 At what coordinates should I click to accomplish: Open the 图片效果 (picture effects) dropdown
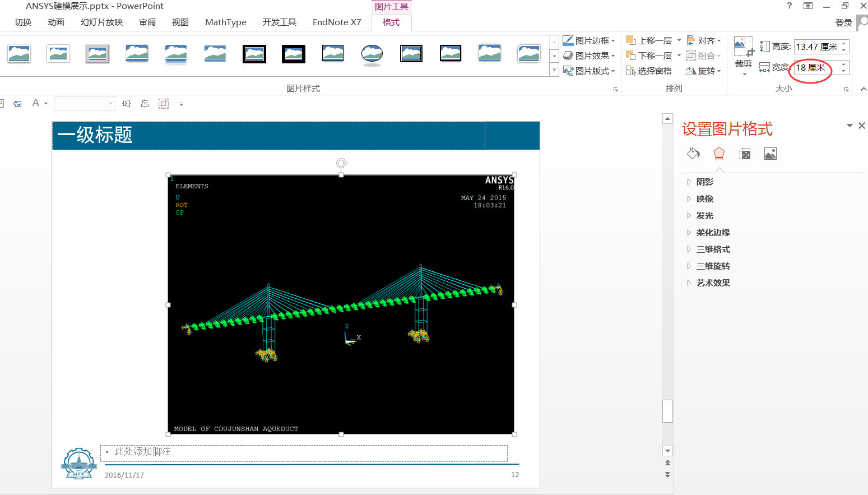click(588, 55)
